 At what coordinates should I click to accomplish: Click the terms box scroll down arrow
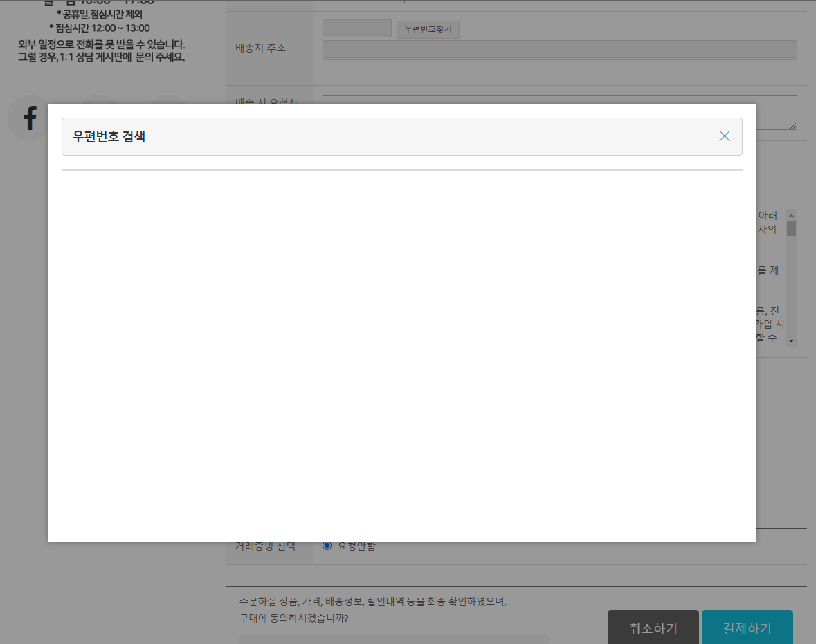(x=791, y=341)
